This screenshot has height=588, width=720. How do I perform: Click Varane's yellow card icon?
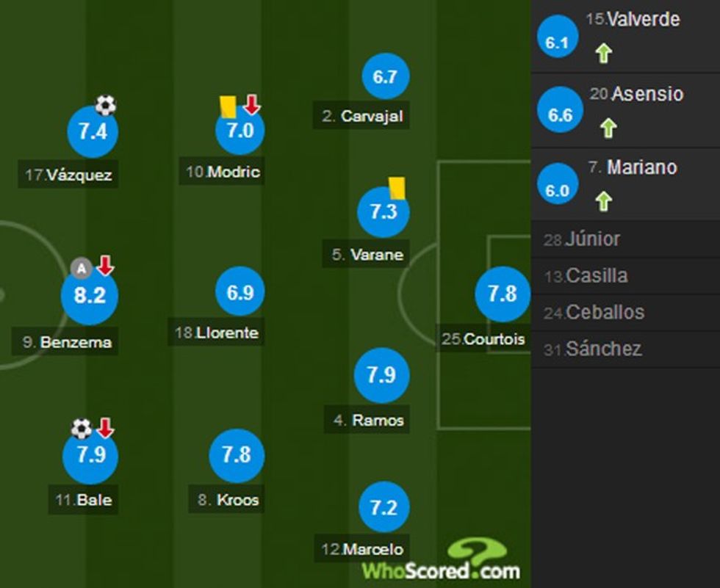click(x=397, y=187)
